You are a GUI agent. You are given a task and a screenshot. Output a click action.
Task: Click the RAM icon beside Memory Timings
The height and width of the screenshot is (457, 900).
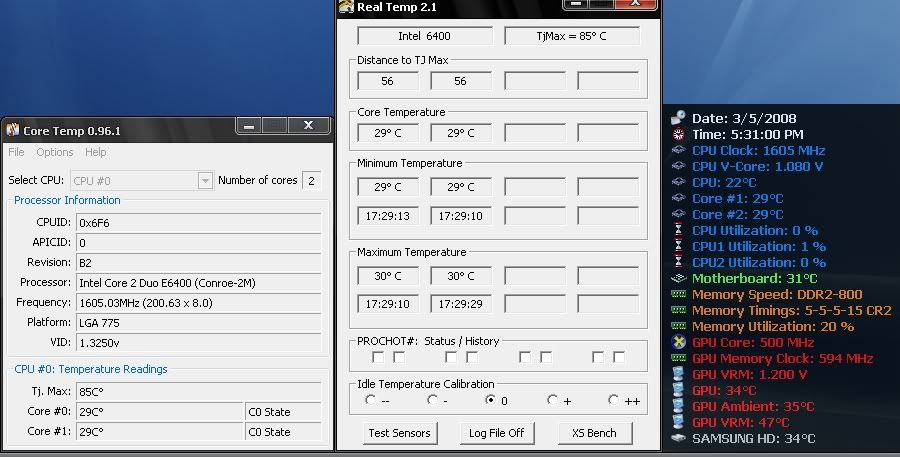(x=678, y=310)
